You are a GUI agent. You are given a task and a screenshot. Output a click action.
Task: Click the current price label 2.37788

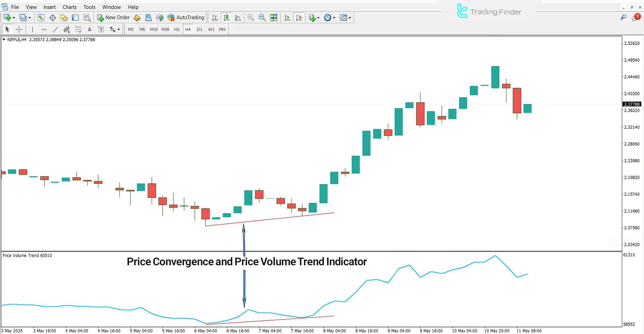click(x=632, y=104)
